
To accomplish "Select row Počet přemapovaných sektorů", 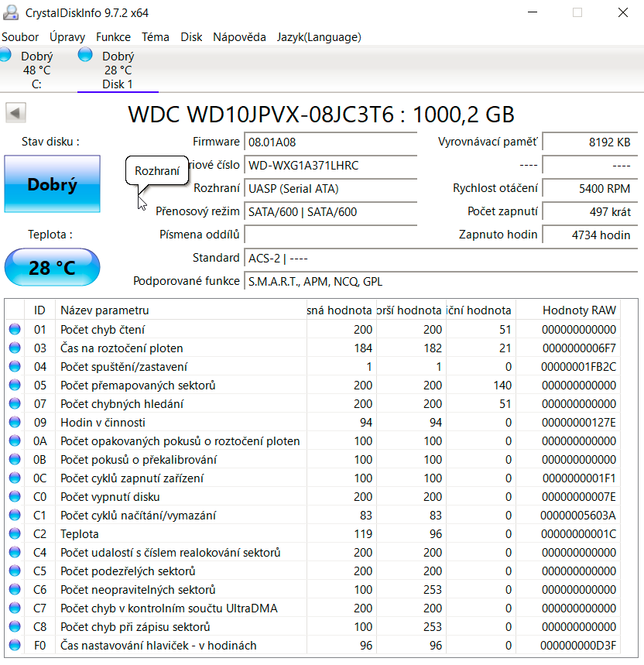I will 313,385.
